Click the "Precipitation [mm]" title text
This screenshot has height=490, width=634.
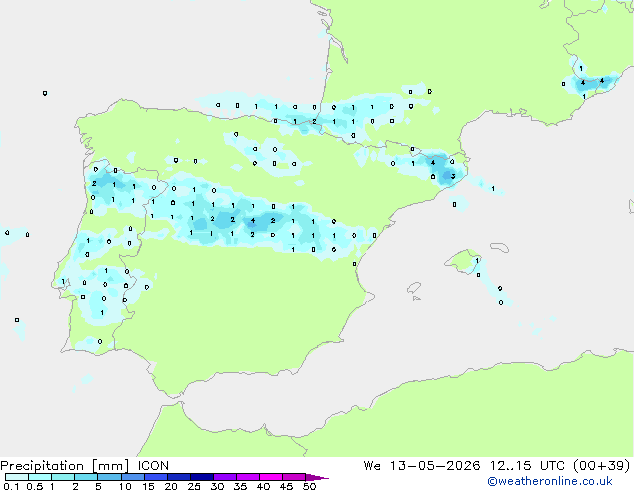(65, 466)
